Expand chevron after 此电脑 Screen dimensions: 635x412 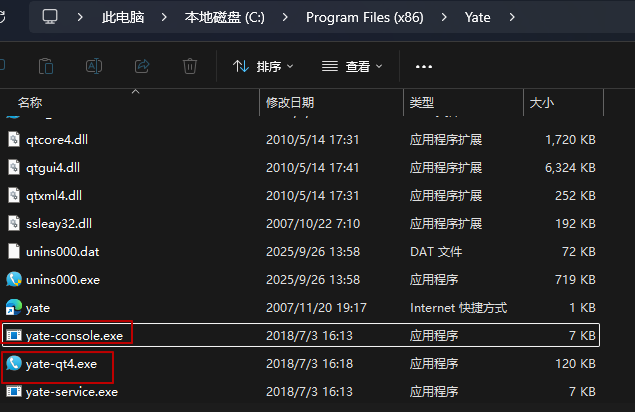[x=164, y=17]
